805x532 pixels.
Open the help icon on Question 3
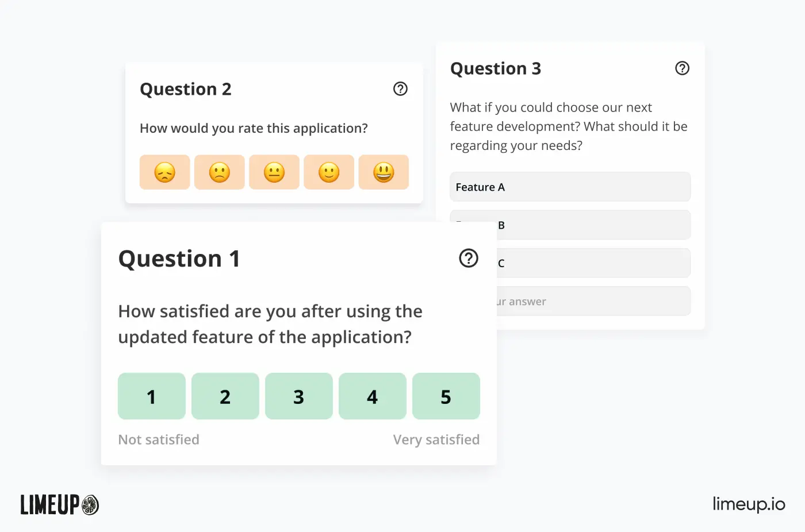[x=682, y=68]
